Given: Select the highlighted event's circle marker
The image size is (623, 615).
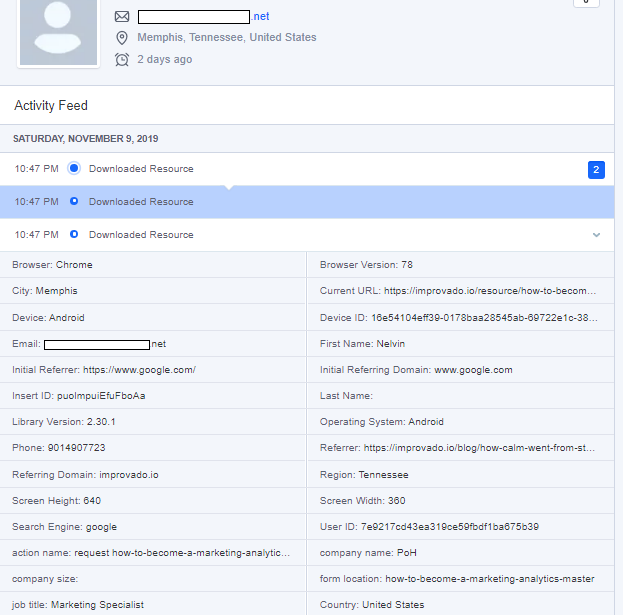Looking at the screenshot, I should click(74, 202).
